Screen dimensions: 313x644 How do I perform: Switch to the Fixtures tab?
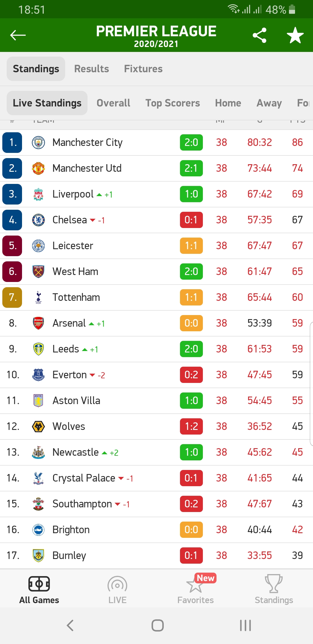click(x=143, y=69)
